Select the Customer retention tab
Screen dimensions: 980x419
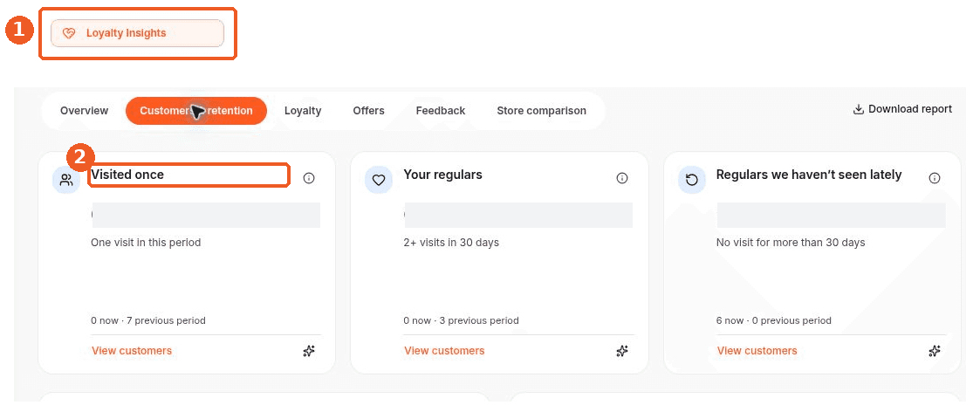point(196,111)
